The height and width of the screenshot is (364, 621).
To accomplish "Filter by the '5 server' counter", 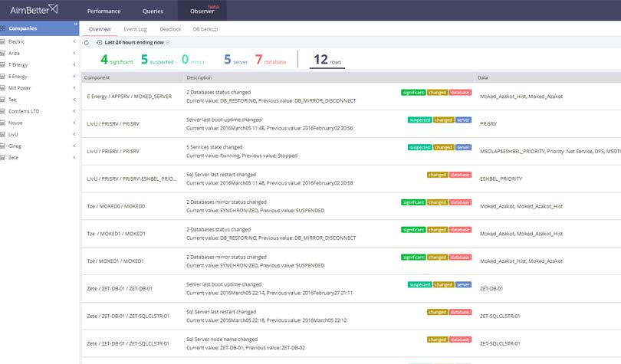I will pos(235,60).
